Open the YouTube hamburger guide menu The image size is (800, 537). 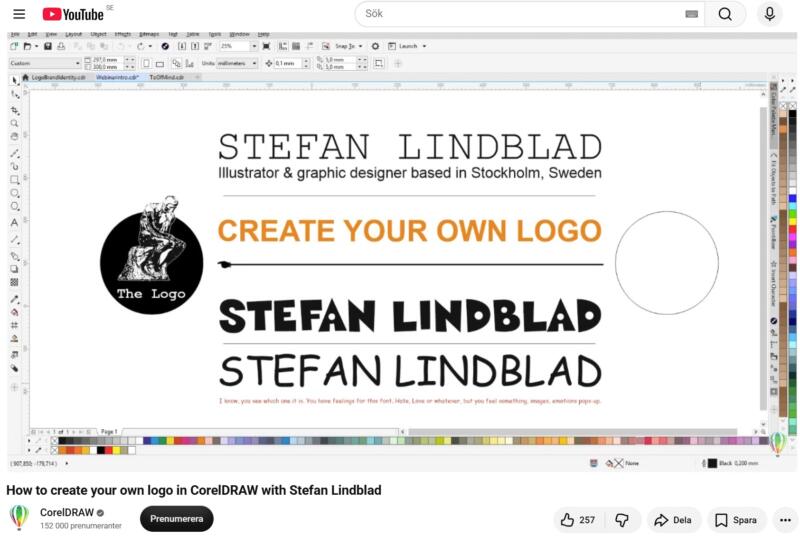click(x=19, y=14)
